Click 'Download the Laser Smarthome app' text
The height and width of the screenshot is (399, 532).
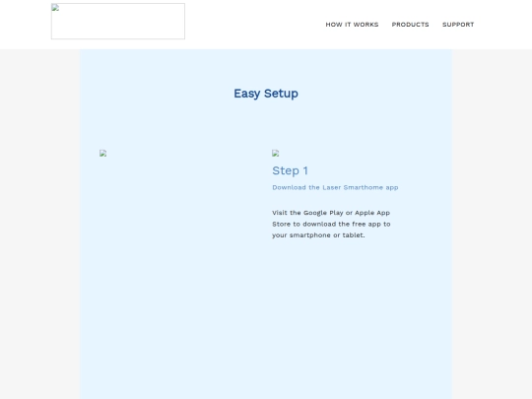[335, 187]
